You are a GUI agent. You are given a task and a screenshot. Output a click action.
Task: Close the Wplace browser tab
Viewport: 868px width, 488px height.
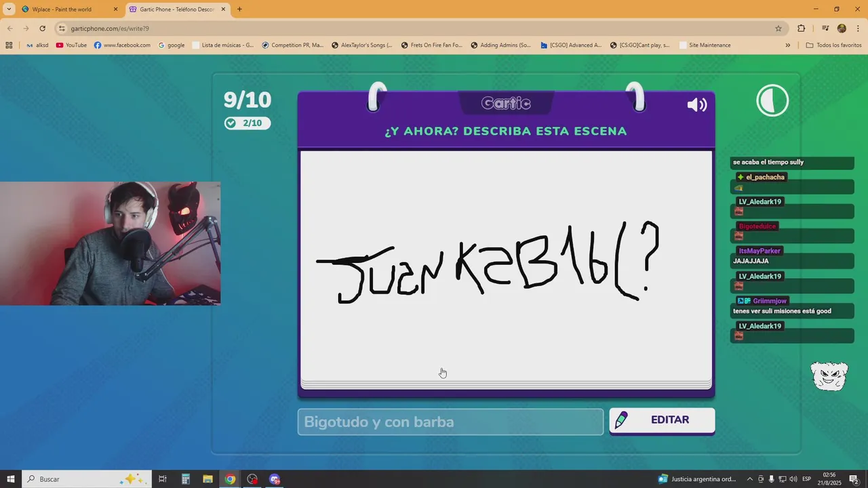coord(115,9)
